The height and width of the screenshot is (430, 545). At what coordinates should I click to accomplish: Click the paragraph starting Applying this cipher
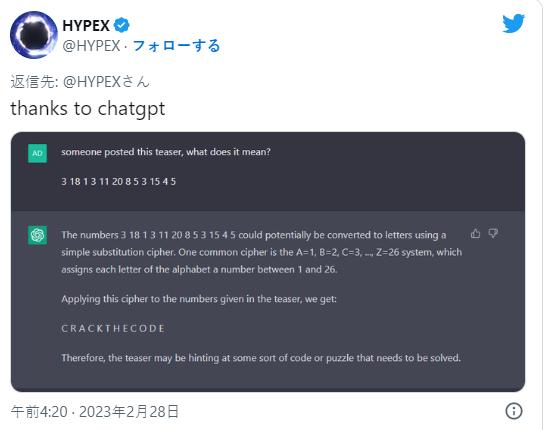199,299
